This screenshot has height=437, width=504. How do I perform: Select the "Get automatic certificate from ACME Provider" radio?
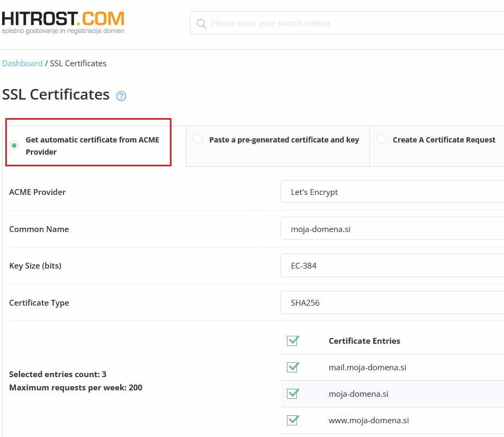(14, 145)
